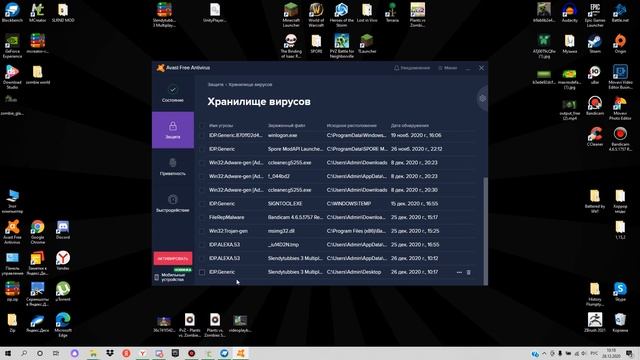Open Microsoft Edge desktop icon

[x=62, y=324]
